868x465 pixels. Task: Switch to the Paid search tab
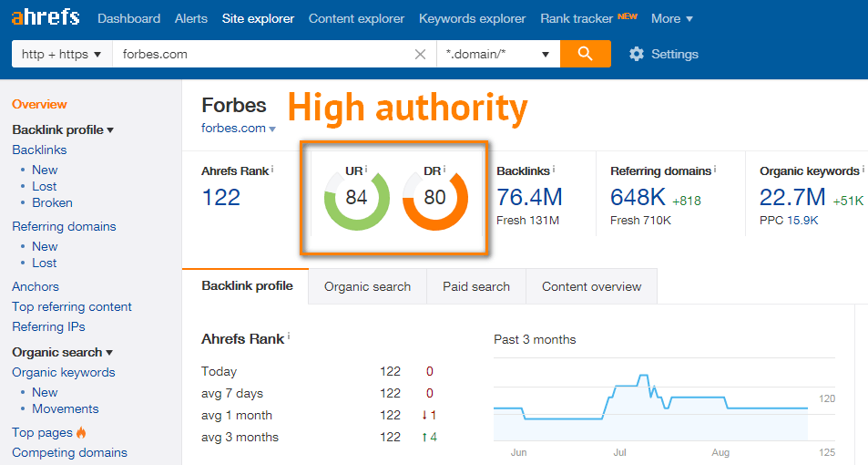(x=476, y=286)
